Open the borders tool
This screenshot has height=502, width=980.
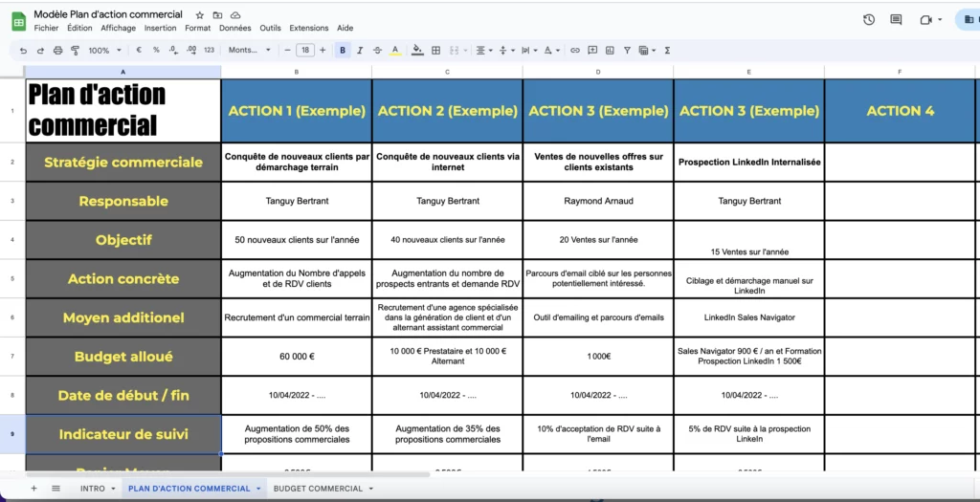436,51
